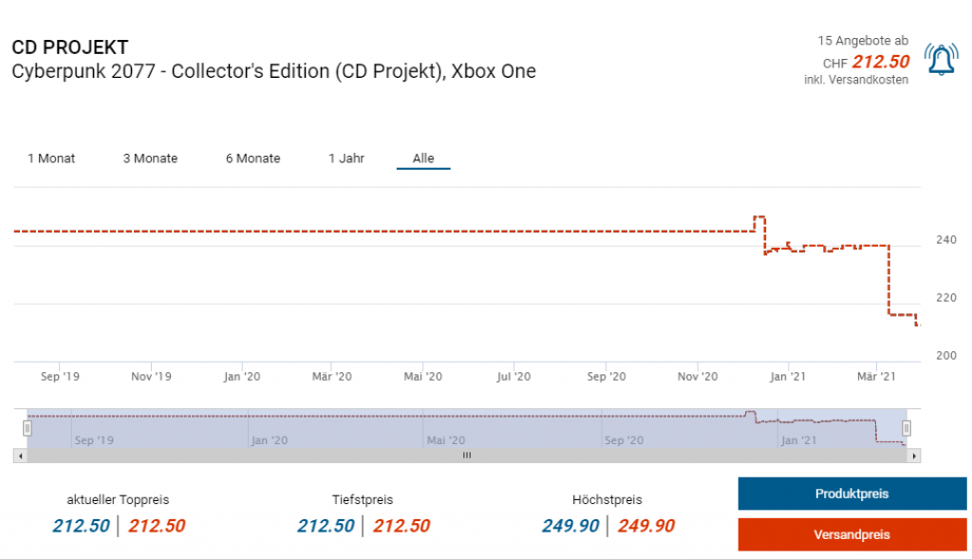Image resolution: width=972 pixels, height=560 pixels.
Task: Click the scrollbar's center grip handle
Action: pyautogui.click(x=466, y=456)
